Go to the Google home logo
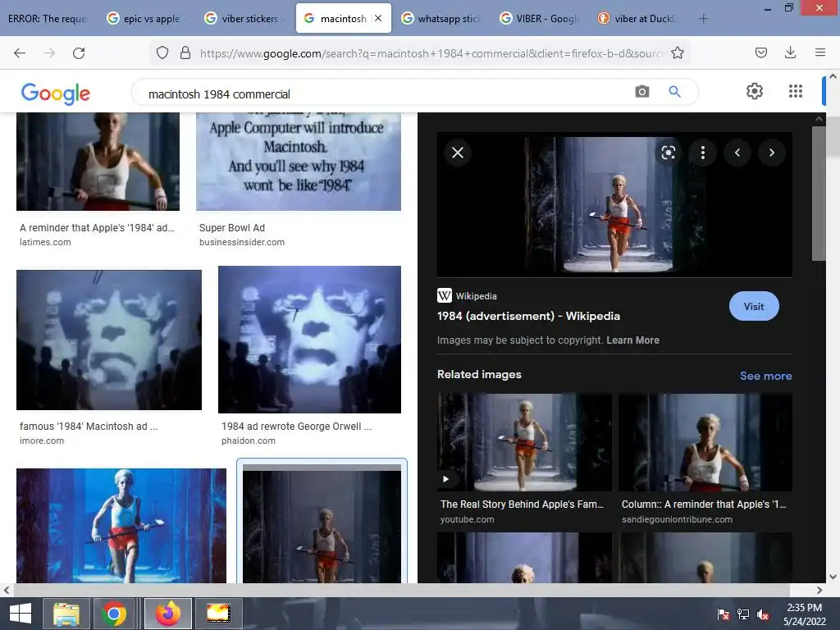840x630 pixels. [x=55, y=94]
